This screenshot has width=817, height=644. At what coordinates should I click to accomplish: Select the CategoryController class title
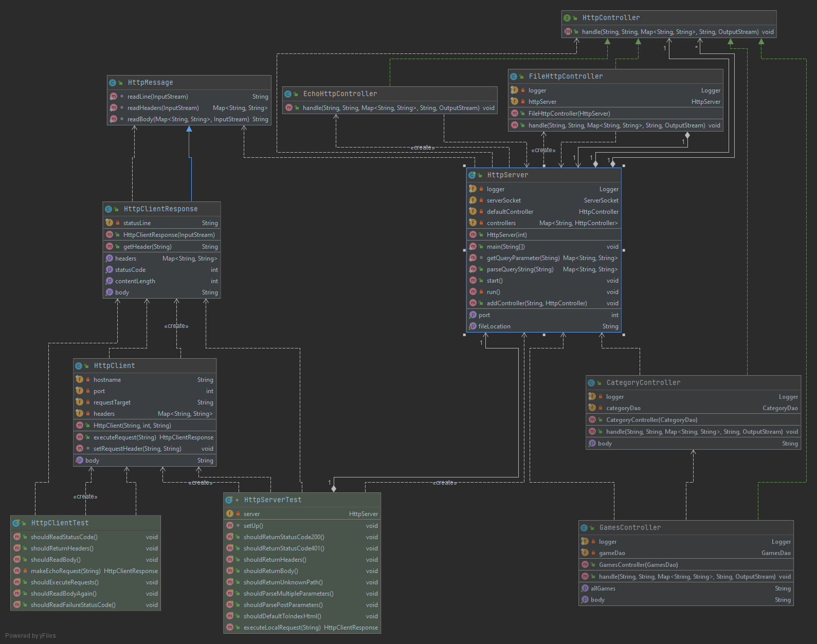tap(643, 383)
